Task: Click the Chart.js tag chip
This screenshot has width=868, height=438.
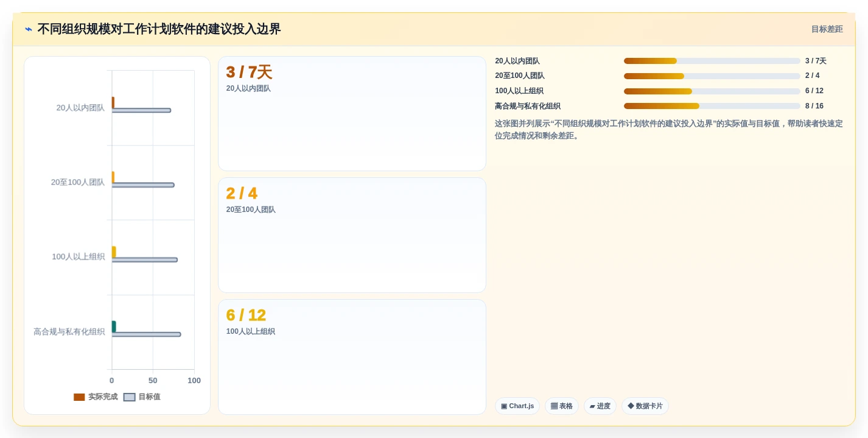Action: tap(517, 406)
